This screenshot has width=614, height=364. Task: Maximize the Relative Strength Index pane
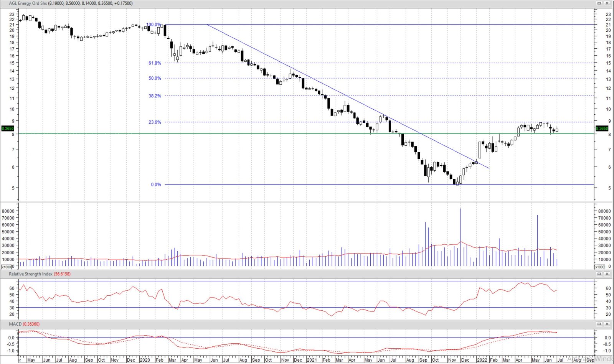(x=599, y=274)
